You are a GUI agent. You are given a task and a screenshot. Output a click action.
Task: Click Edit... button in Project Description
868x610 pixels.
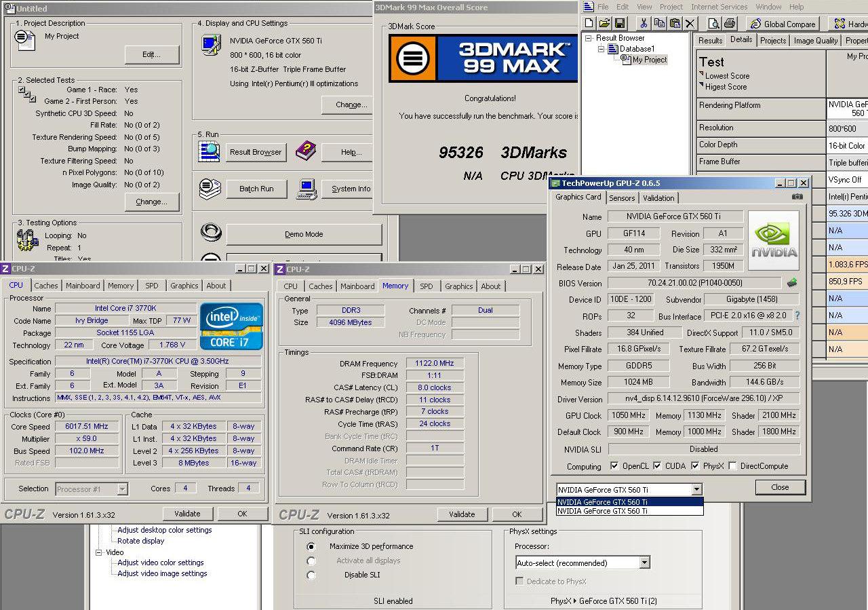pyautogui.click(x=152, y=54)
